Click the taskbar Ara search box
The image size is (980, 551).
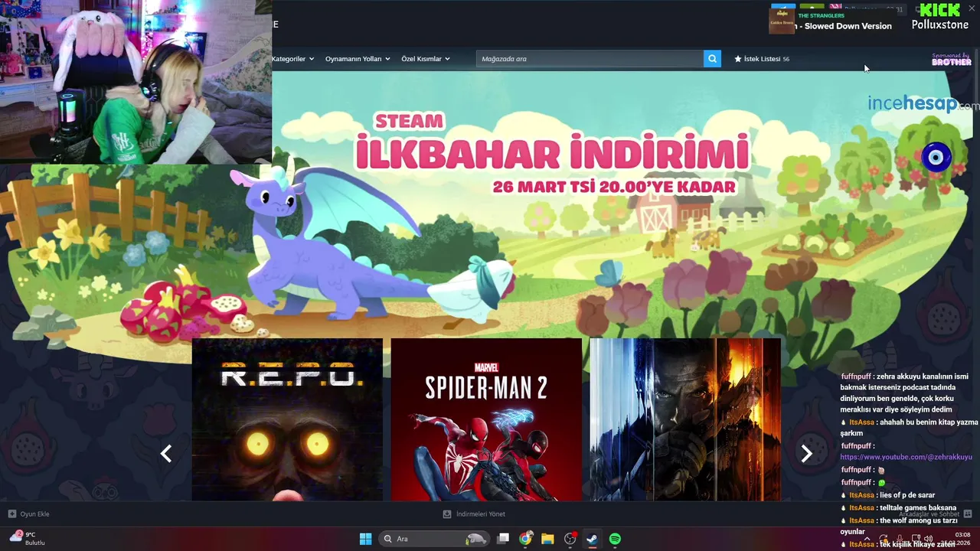pyautogui.click(x=434, y=539)
